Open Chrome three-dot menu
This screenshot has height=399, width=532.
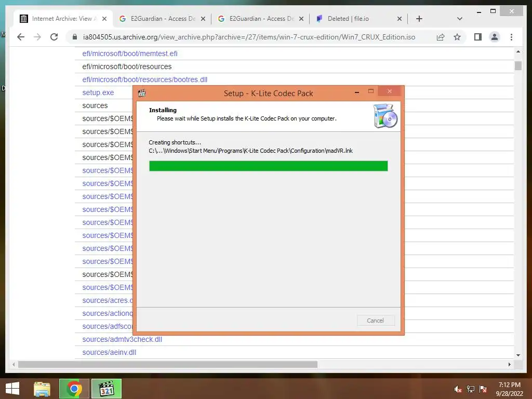click(x=511, y=37)
